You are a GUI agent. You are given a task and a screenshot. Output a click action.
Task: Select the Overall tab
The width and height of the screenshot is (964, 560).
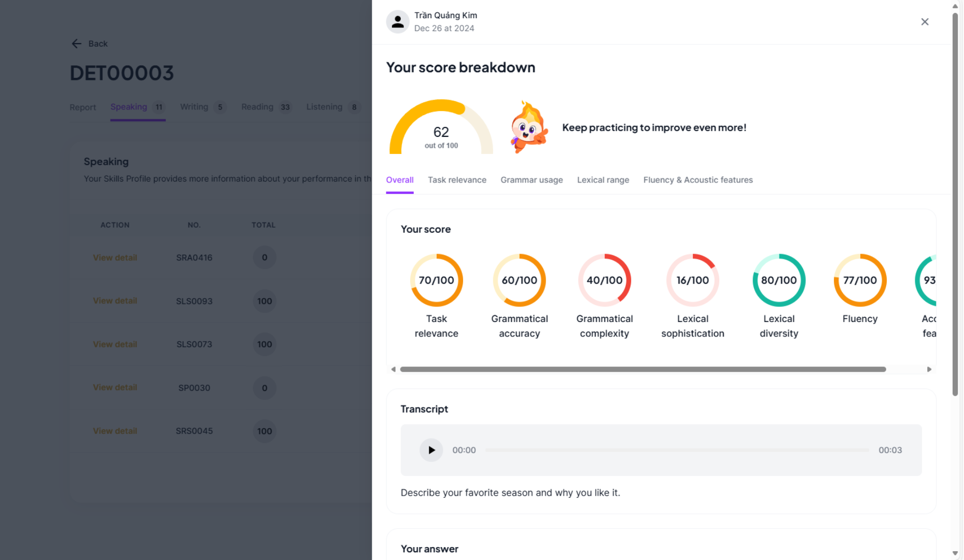400,180
